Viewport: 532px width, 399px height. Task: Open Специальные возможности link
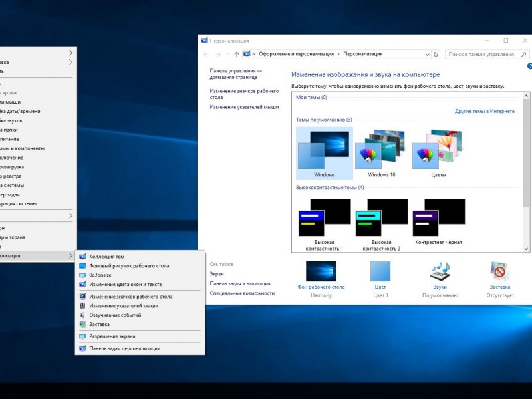[x=242, y=293]
